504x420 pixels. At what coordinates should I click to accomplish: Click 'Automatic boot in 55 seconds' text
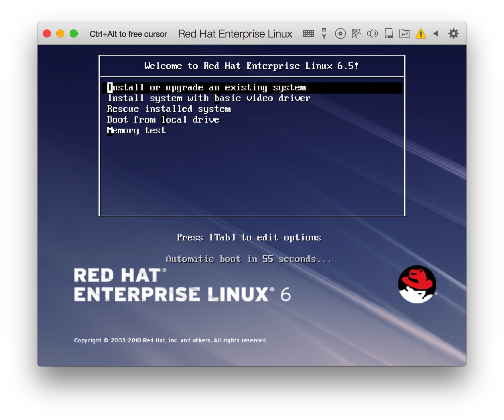tap(249, 259)
